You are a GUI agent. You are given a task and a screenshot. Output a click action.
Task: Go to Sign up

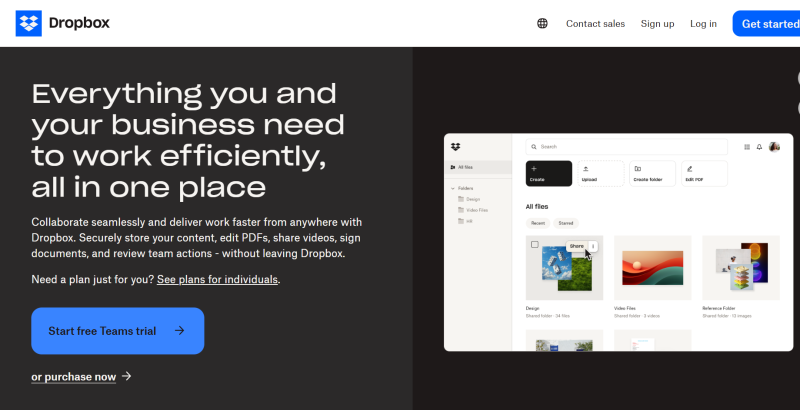(x=658, y=23)
